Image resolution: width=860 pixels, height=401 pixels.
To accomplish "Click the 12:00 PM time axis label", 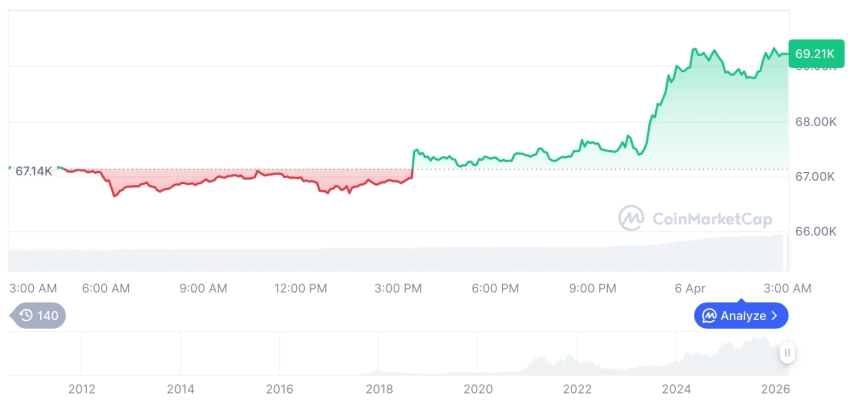I will point(300,288).
